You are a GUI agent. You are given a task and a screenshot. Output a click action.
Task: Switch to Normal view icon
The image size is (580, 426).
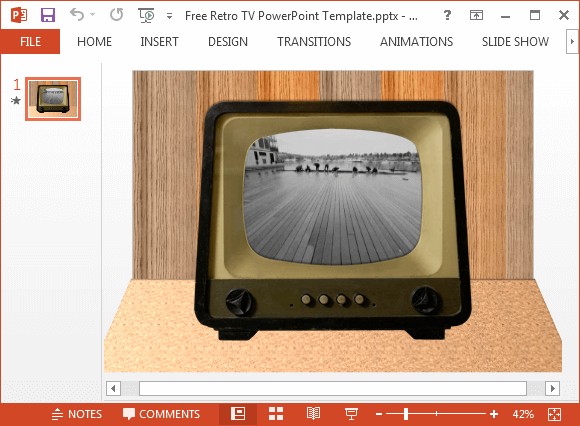238,414
